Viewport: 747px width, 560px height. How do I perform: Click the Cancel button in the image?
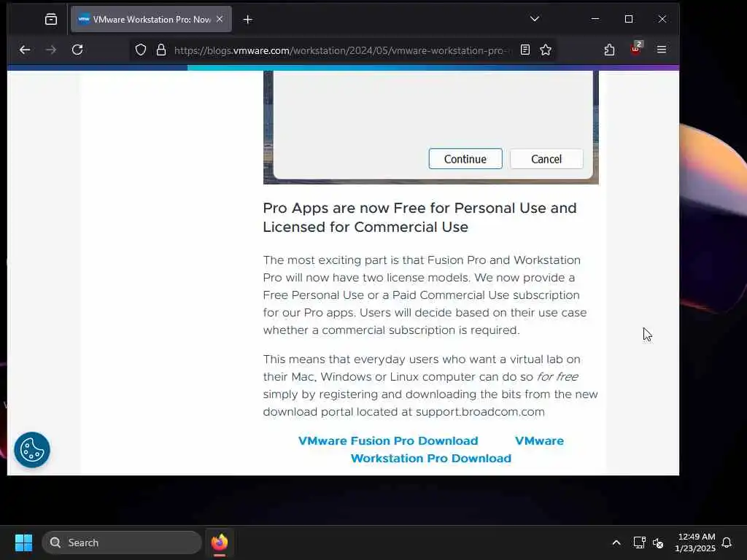546,159
